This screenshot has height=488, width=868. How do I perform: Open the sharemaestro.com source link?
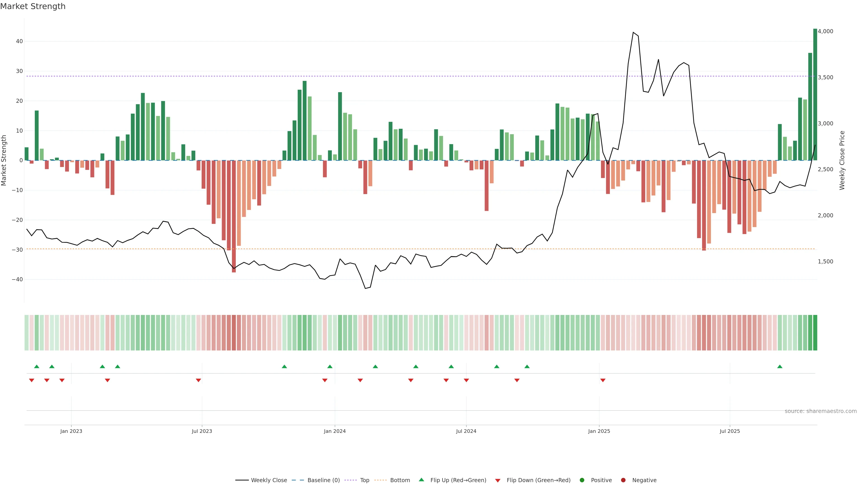pyautogui.click(x=821, y=411)
